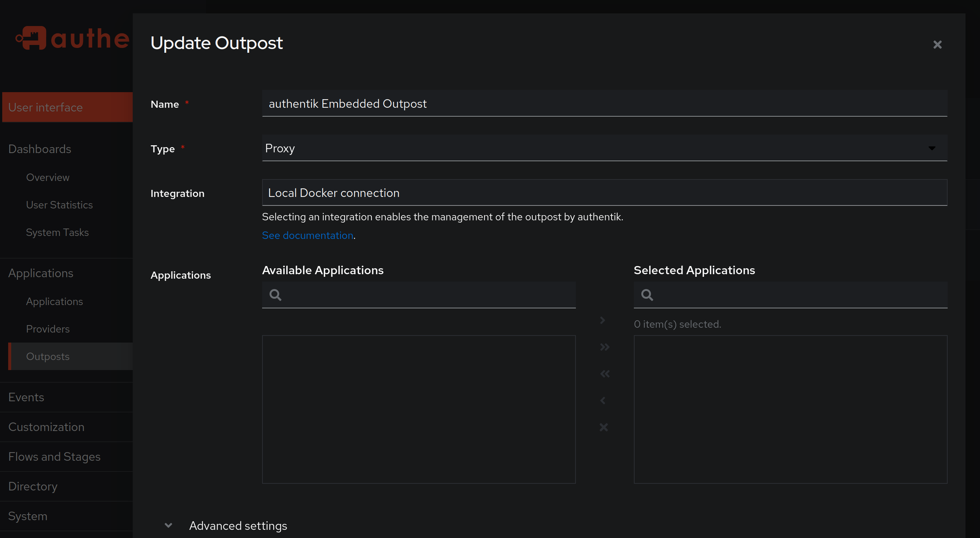Image resolution: width=980 pixels, height=538 pixels.
Task: Close the Update Outpost dialog
Action: [937, 45]
